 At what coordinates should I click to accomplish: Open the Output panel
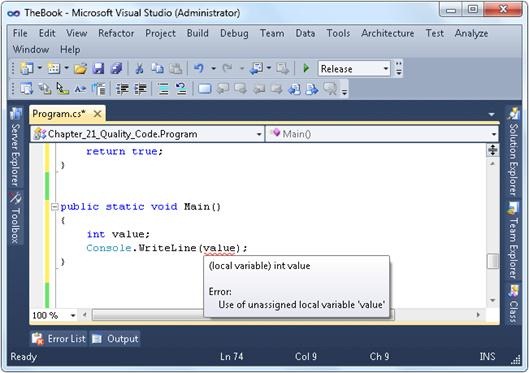[115, 339]
